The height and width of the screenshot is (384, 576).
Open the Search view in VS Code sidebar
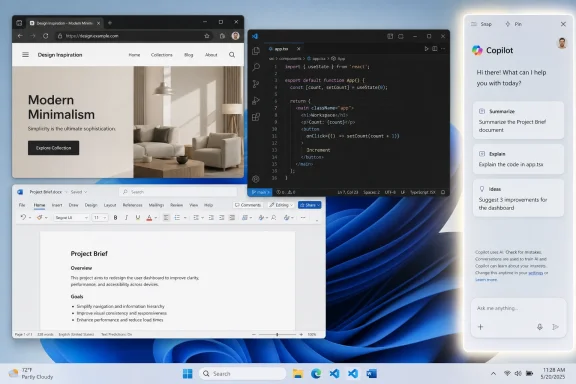(256, 67)
